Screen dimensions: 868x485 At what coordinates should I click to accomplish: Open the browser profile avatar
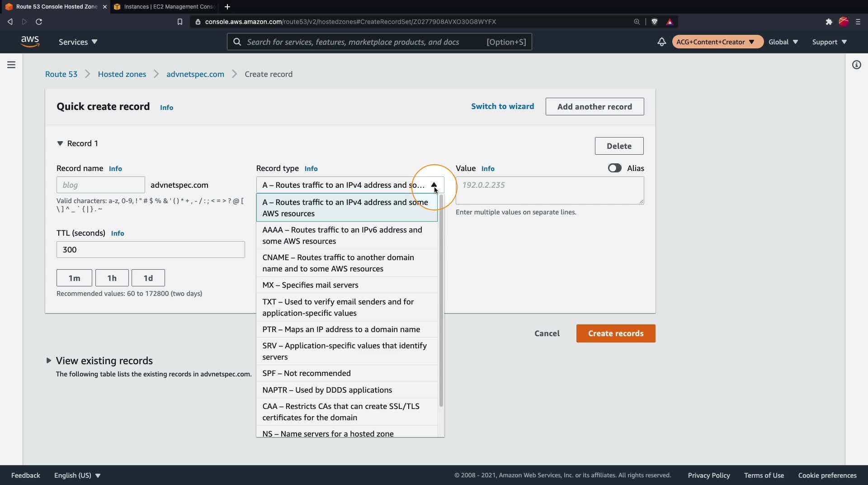coord(844,22)
